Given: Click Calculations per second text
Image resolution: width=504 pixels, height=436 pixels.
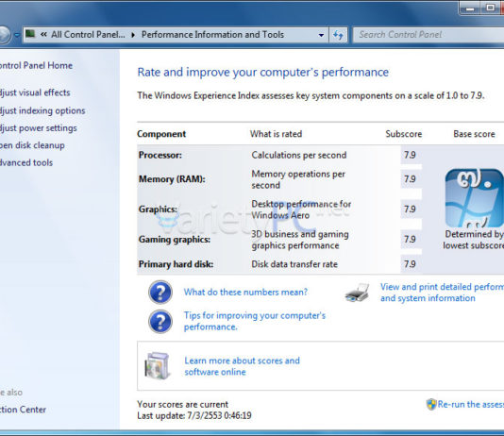Looking at the screenshot, I should coord(299,155).
